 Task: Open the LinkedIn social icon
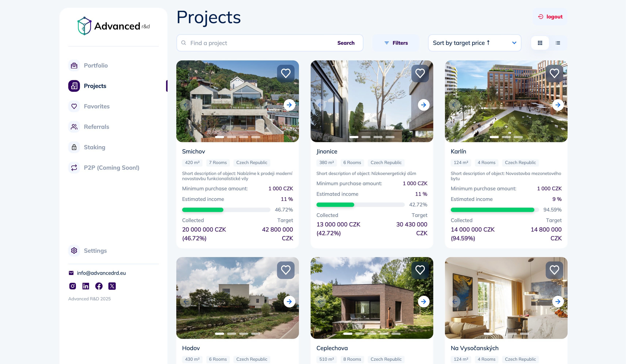point(86,286)
